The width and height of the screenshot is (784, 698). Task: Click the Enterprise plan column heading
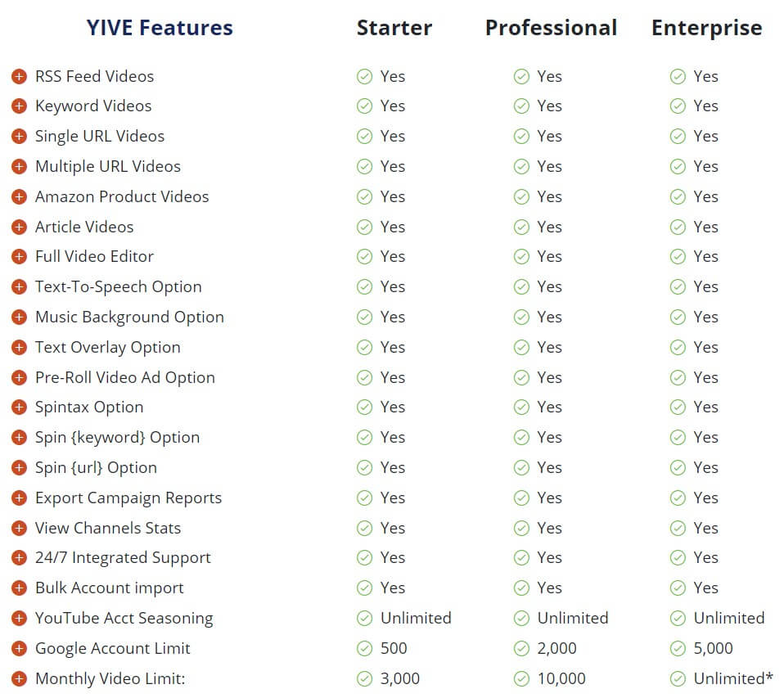pyautogui.click(x=707, y=29)
